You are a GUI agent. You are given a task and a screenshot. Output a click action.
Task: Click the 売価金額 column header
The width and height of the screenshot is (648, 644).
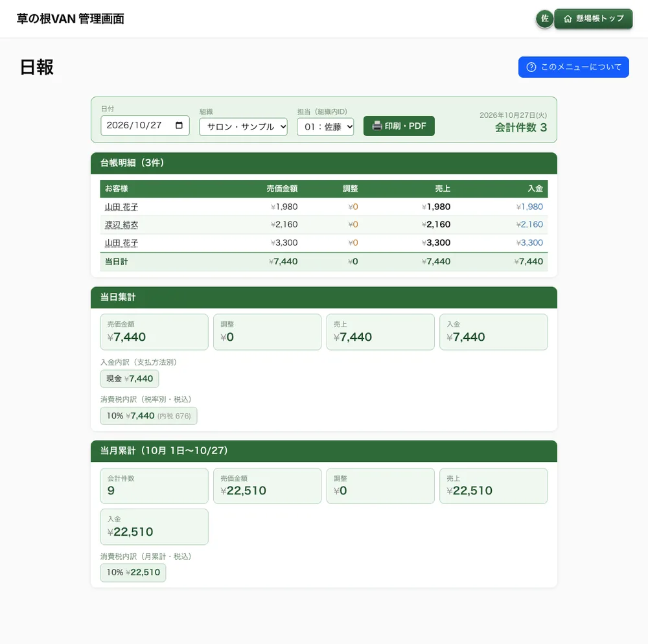coord(282,189)
